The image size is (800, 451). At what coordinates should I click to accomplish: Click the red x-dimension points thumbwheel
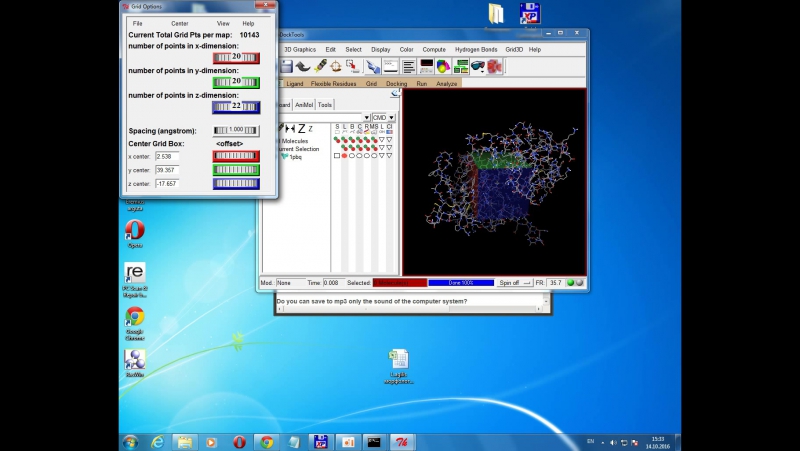[x=236, y=58]
